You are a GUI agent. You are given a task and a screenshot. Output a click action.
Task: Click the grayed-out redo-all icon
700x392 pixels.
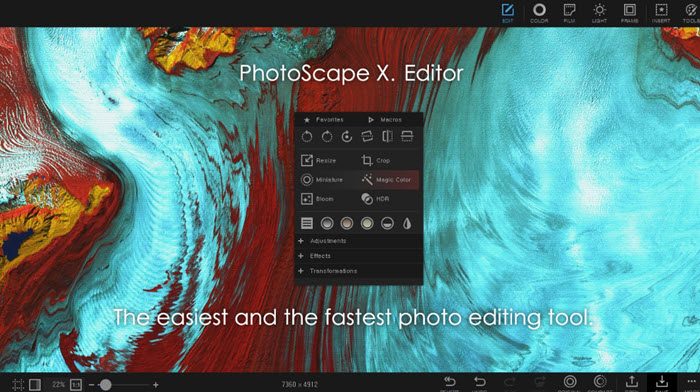[540, 383]
